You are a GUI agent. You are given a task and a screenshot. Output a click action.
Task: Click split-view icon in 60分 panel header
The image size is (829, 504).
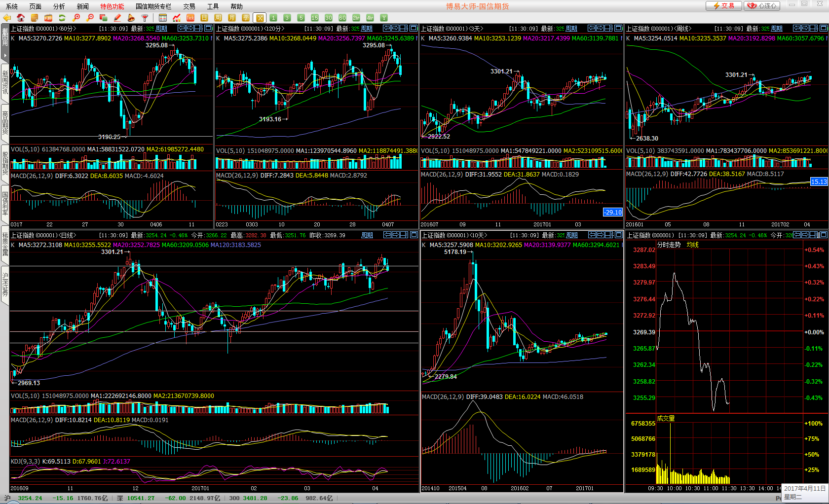tap(199, 28)
